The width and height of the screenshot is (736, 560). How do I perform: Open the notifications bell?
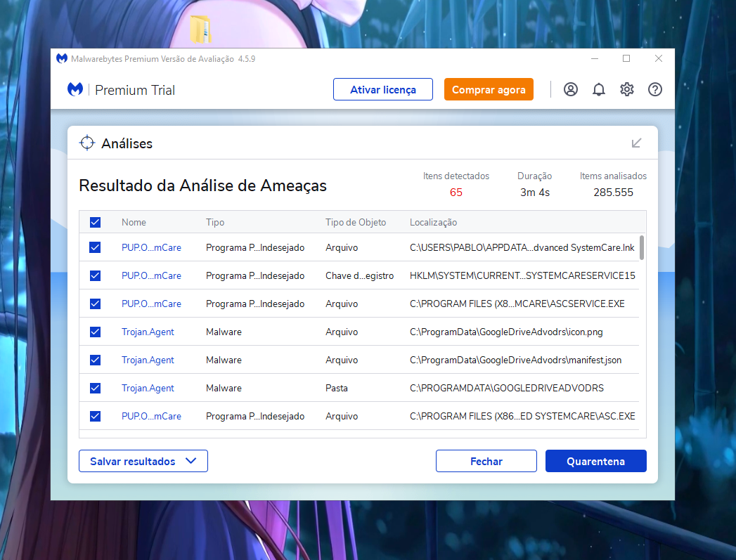pyautogui.click(x=598, y=89)
